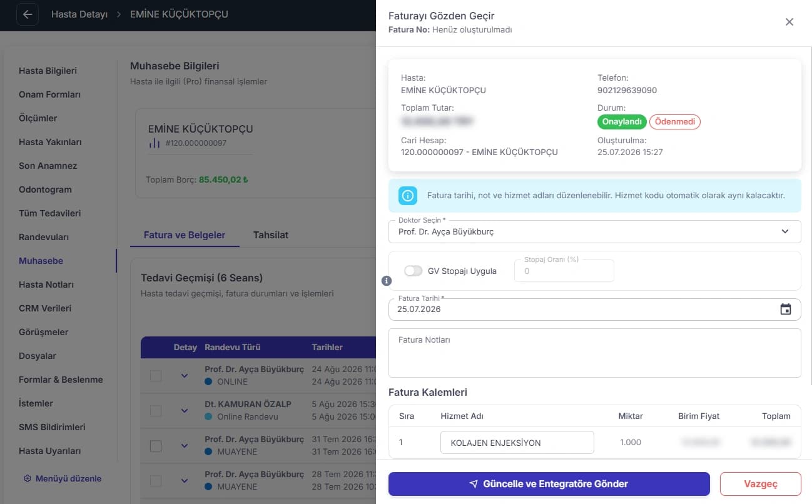Toggle the GV Stopajı Uygula switch

click(x=414, y=271)
